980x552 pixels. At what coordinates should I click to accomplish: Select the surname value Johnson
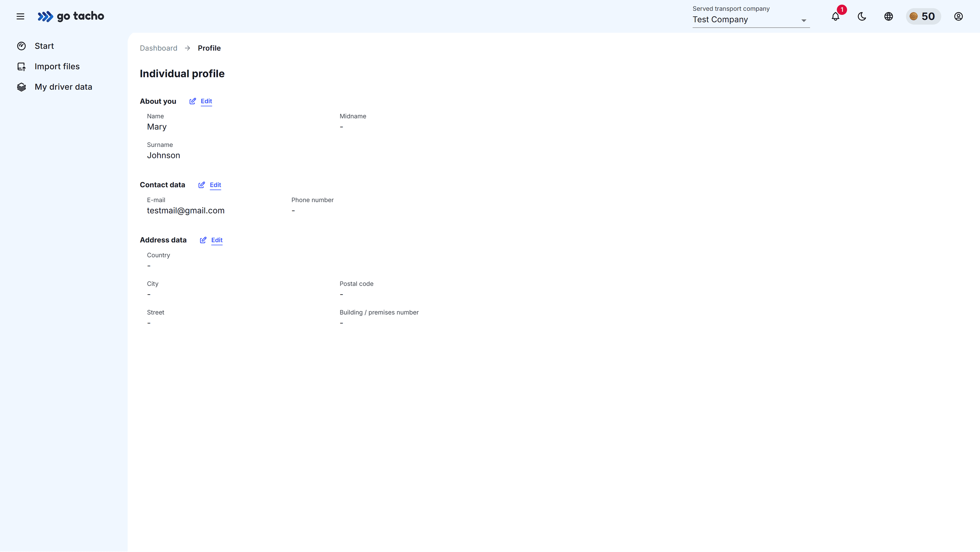[164, 155]
